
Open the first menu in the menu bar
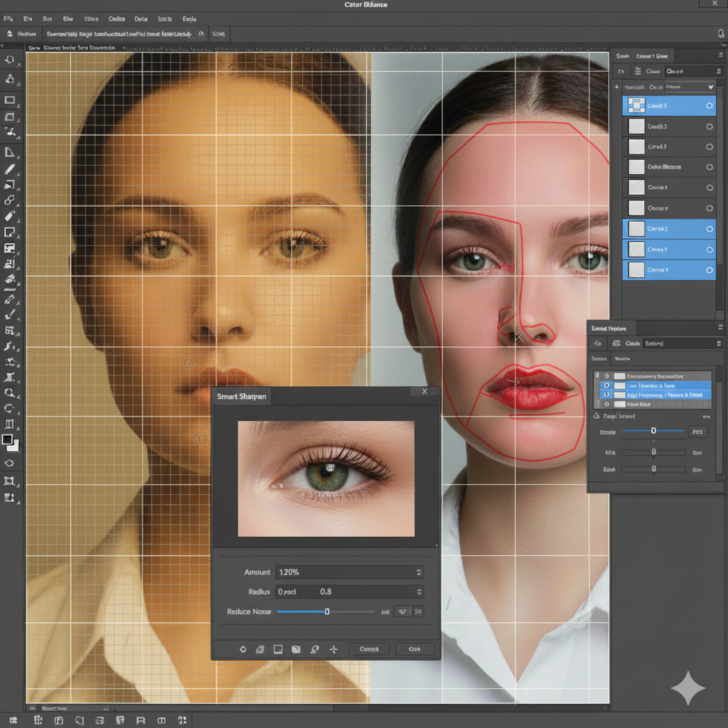click(x=8, y=19)
